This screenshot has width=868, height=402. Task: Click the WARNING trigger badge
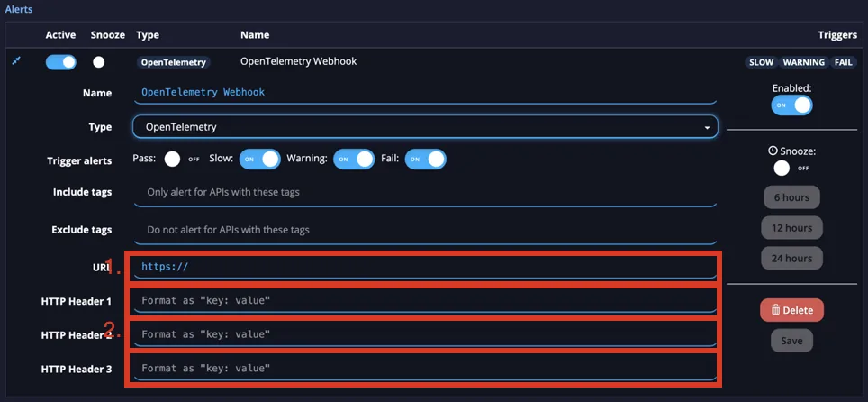coord(804,62)
